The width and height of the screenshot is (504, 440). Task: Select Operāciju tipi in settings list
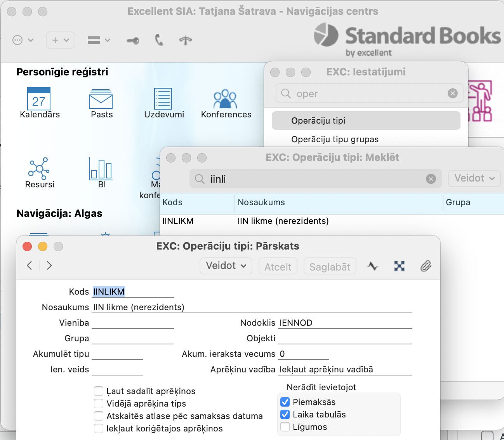click(x=366, y=120)
